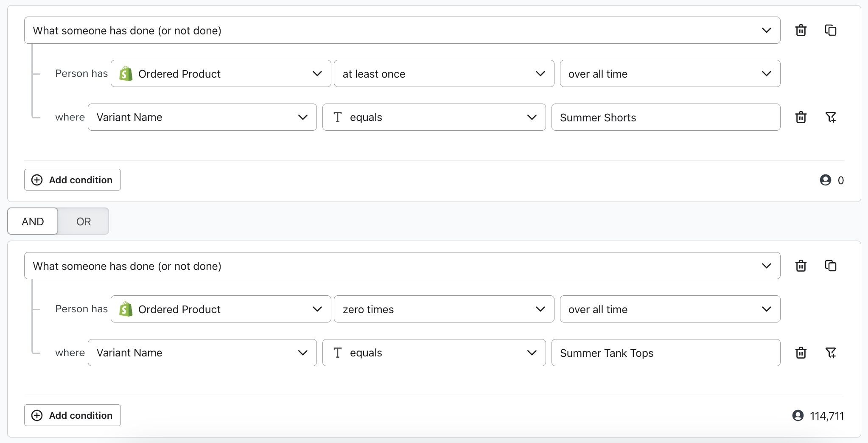
Task: Expand the first 'over all time' timeframe dropdown
Action: tap(669, 74)
